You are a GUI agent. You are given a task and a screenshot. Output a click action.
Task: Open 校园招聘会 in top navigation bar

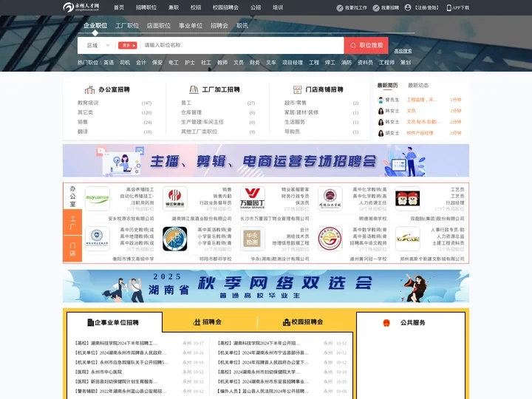(x=225, y=7)
